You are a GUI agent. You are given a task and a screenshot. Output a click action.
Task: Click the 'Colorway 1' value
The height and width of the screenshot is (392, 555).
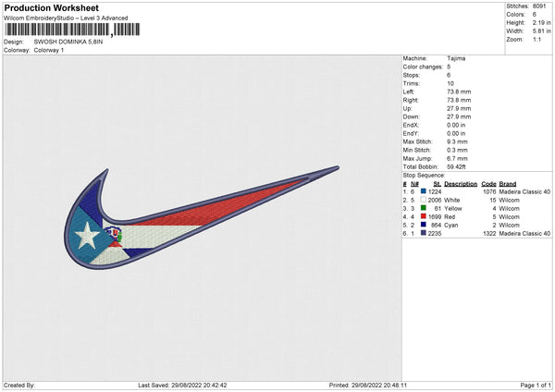coord(49,50)
